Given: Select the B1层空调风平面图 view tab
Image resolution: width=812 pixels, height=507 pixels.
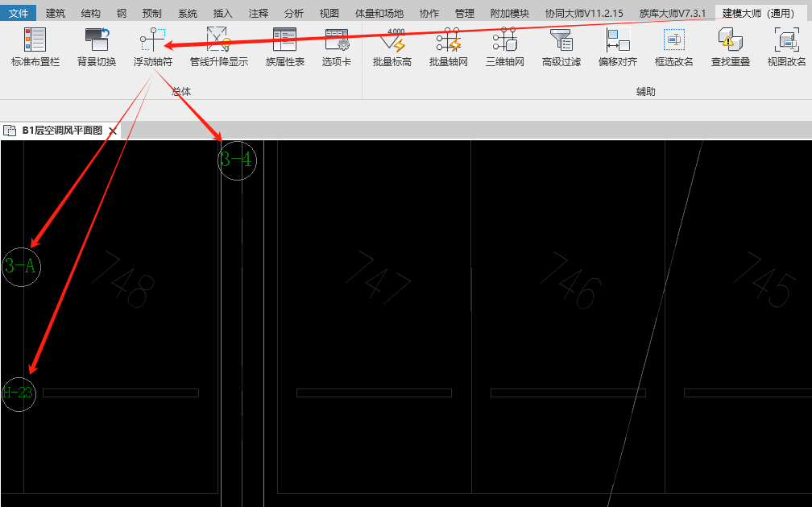Looking at the screenshot, I should tap(62, 130).
